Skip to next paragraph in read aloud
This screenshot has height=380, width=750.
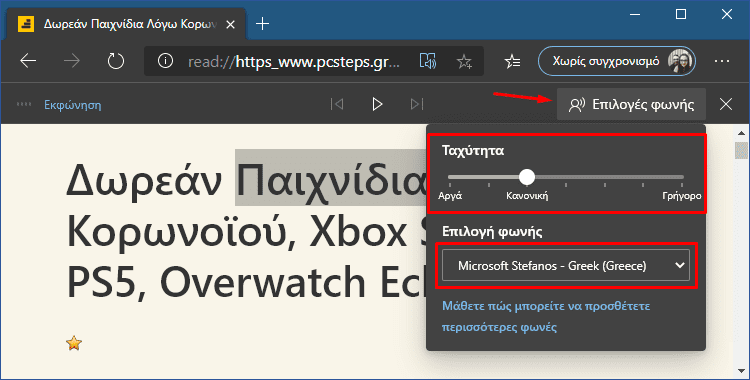click(417, 104)
